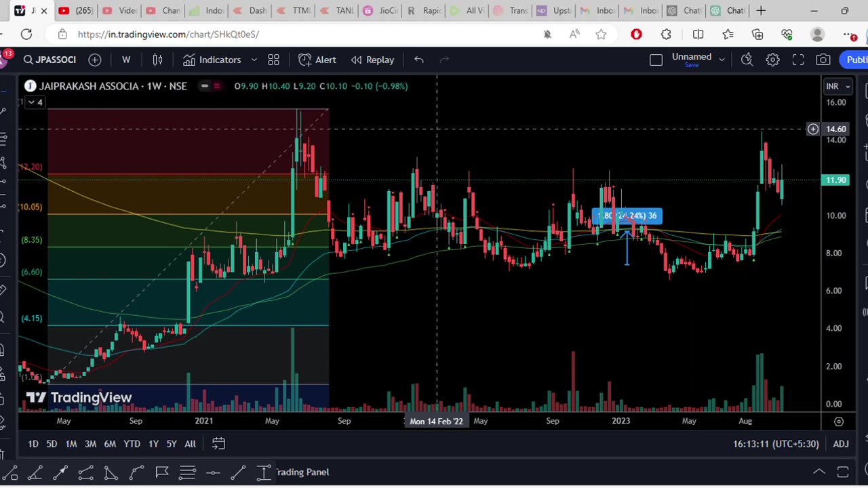Refresh the browser page
Screen dimensions: 868x488
tap(26, 34)
